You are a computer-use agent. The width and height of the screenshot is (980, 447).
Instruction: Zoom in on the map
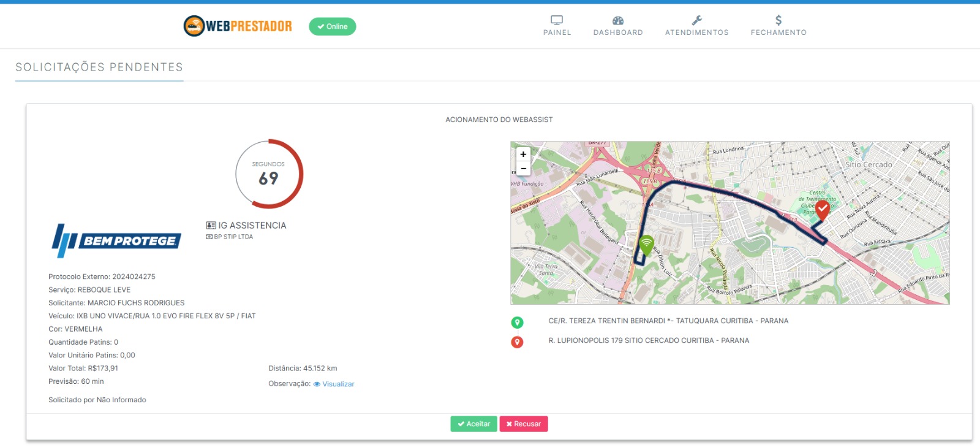coord(523,155)
